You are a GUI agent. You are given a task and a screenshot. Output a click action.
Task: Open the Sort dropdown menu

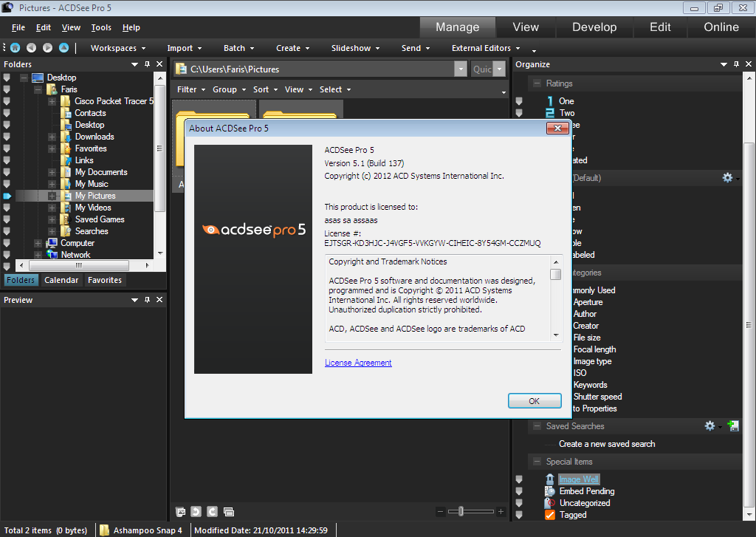click(264, 89)
